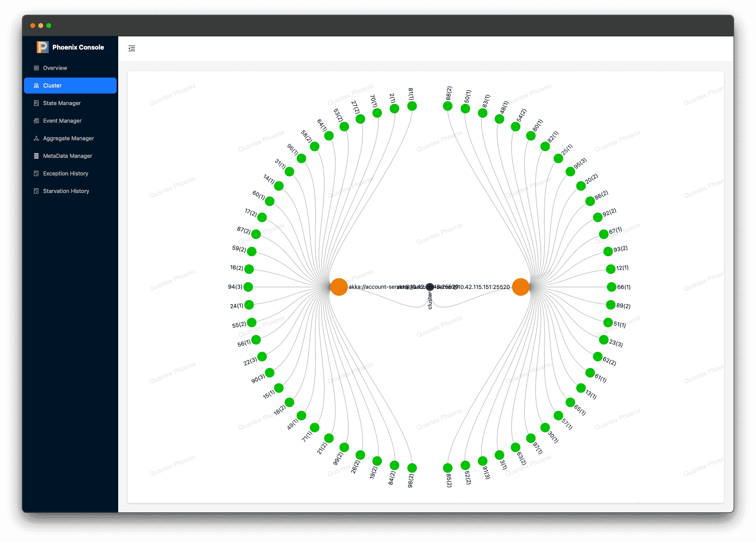Click the green node labeled 70(1)

pyautogui.click(x=377, y=113)
